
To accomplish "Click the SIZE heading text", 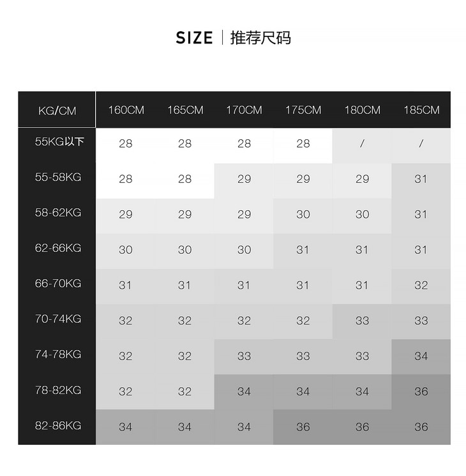I will pos(194,38).
